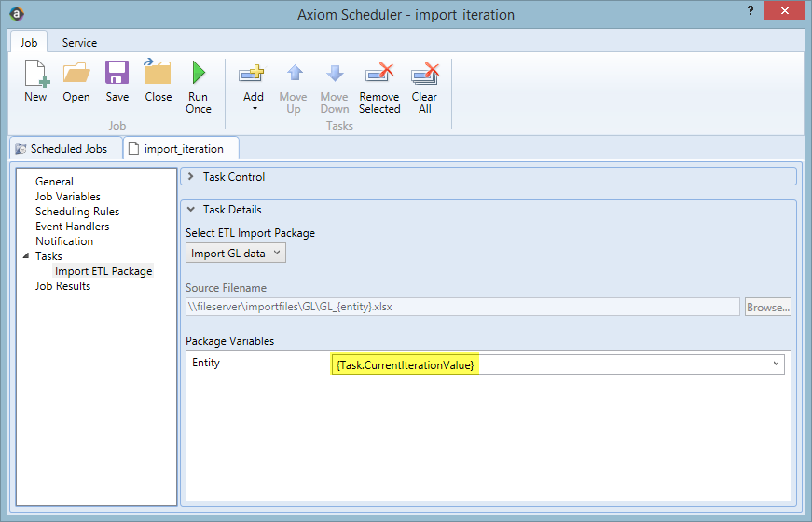Image resolution: width=812 pixels, height=522 pixels.
Task: Open help with the question mark
Action: 750,11
